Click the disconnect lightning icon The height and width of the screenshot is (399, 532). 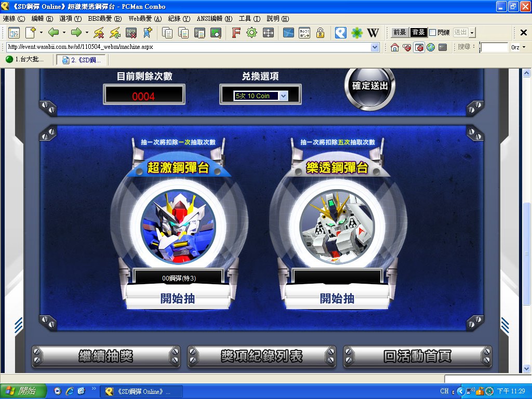click(x=99, y=33)
